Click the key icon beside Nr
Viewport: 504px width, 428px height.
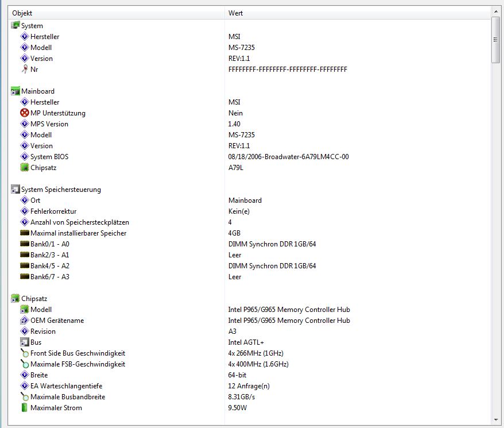(25, 69)
